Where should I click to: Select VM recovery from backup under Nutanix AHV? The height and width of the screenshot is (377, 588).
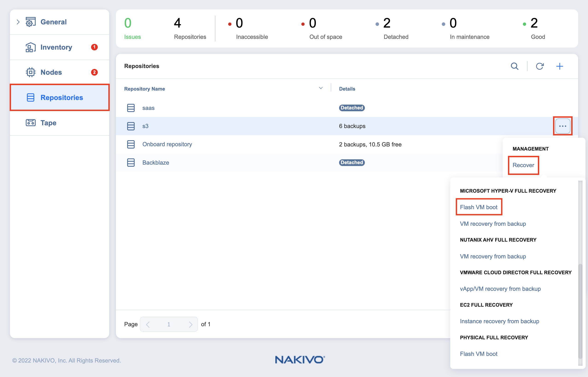tap(493, 256)
